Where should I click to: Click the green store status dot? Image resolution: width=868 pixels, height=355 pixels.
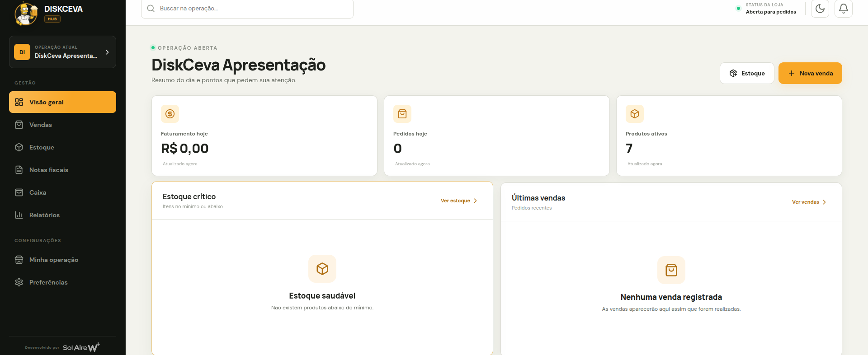click(x=738, y=8)
